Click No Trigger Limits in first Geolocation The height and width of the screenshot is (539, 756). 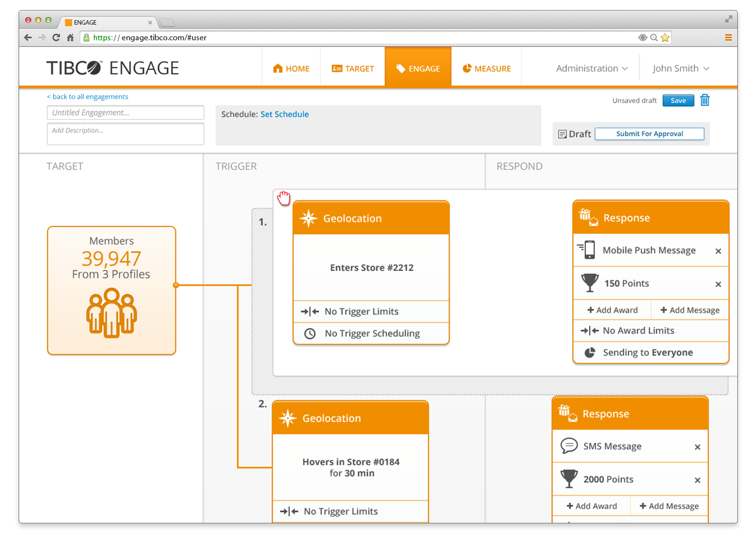pyautogui.click(x=371, y=312)
